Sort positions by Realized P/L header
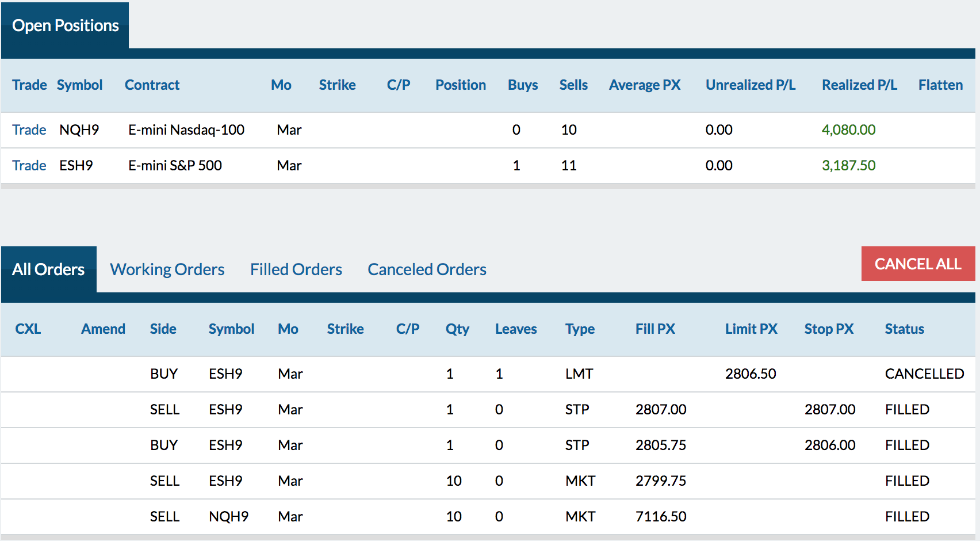The image size is (980, 541). (859, 85)
